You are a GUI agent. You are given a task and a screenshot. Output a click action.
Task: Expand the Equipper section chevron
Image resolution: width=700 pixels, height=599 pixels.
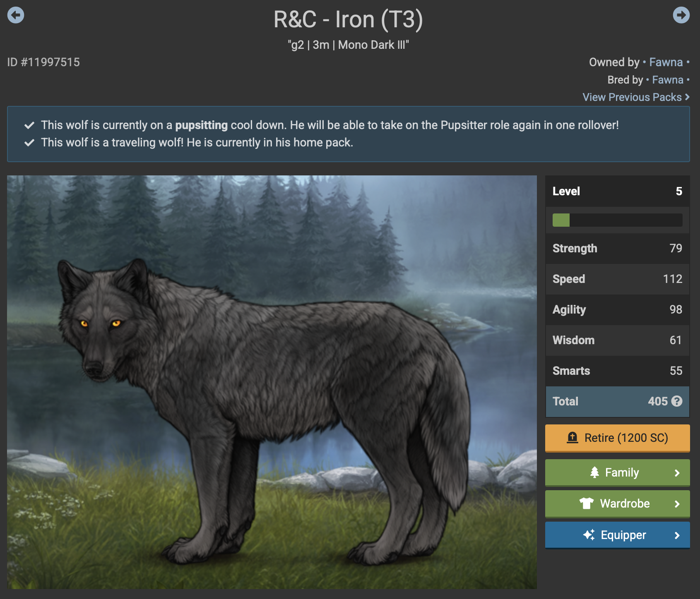677,535
